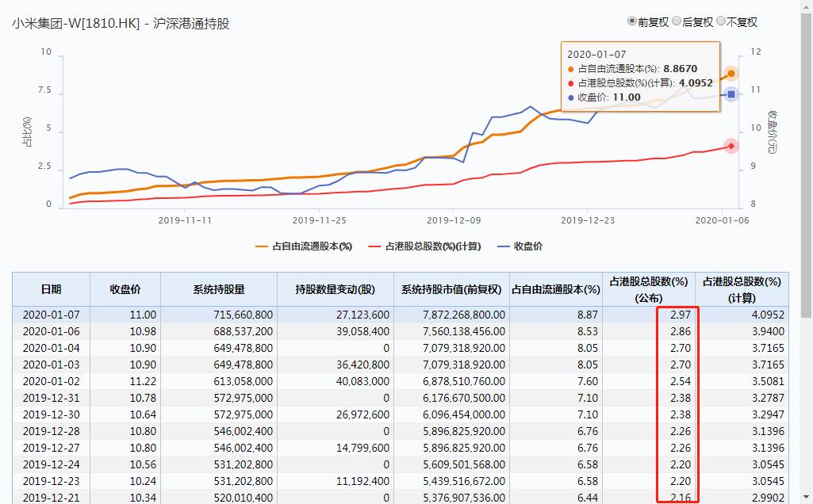Image resolution: width=813 pixels, height=504 pixels.
Task: Click the date cell 2019-12-23
Action: [x=52, y=481]
